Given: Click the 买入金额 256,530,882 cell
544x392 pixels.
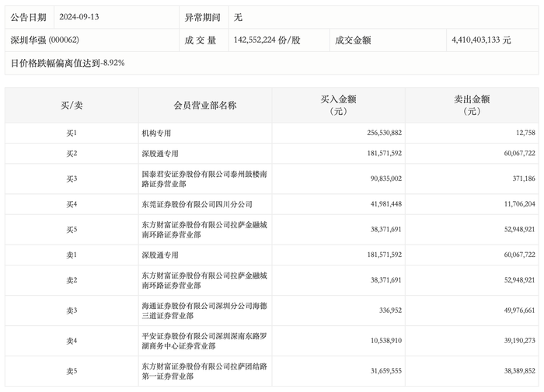Looking at the screenshot, I should point(379,134).
